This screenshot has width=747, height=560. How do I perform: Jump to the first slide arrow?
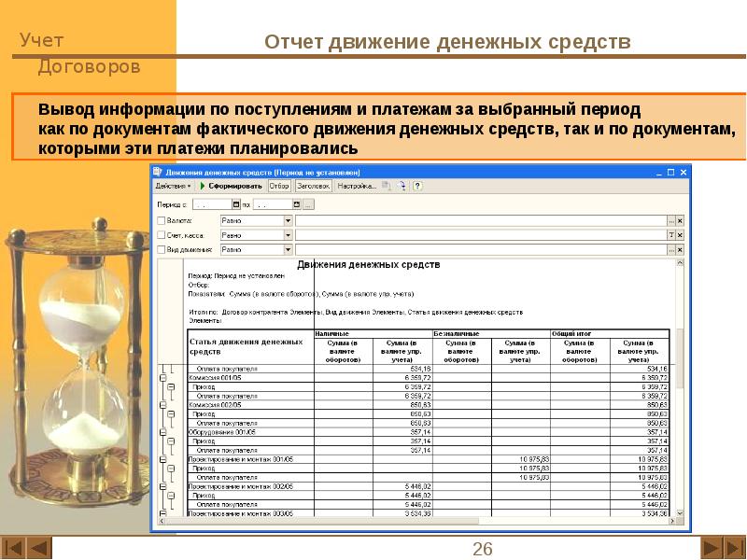(12, 547)
